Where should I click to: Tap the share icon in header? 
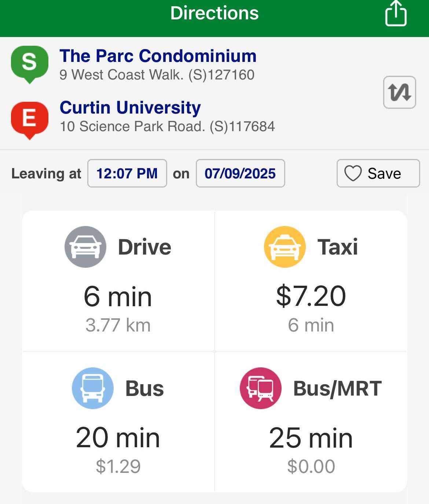(x=396, y=14)
